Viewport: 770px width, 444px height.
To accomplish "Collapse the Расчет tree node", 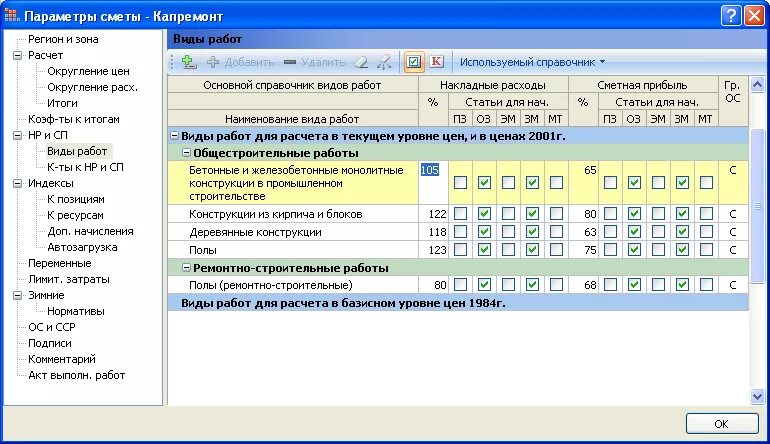I will pyautogui.click(x=18, y=55).
